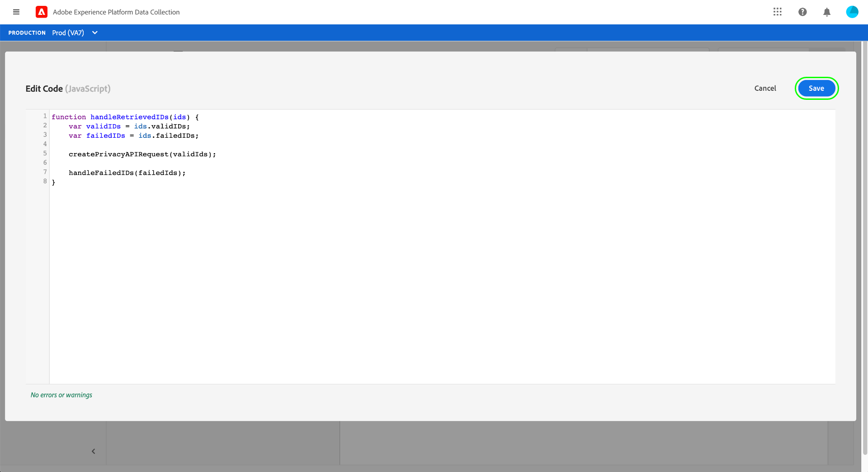
Task: Cancel the Edit Code dialog
Action: click(x=765, y=89)
